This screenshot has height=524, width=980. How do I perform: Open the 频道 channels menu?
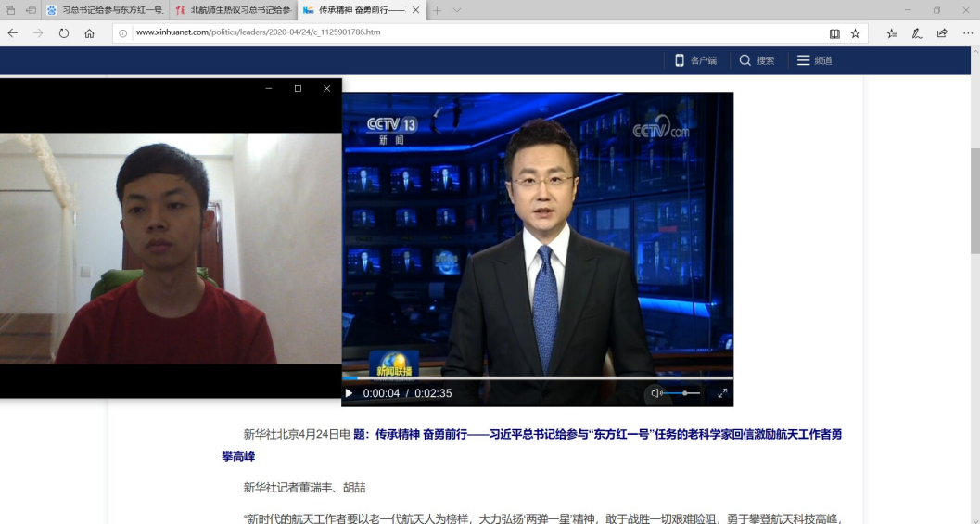(814, 60)
